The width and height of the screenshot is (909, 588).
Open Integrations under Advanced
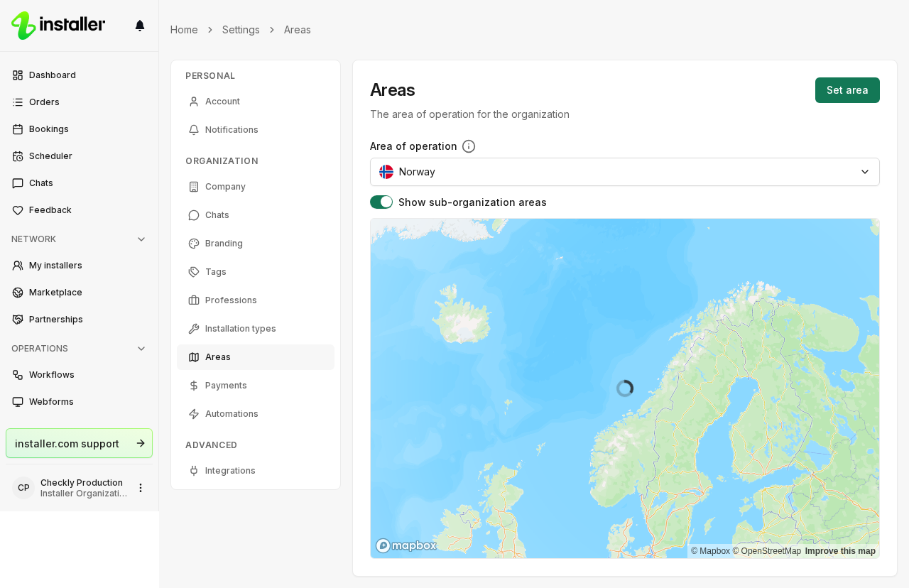click(x=256, y=471)
